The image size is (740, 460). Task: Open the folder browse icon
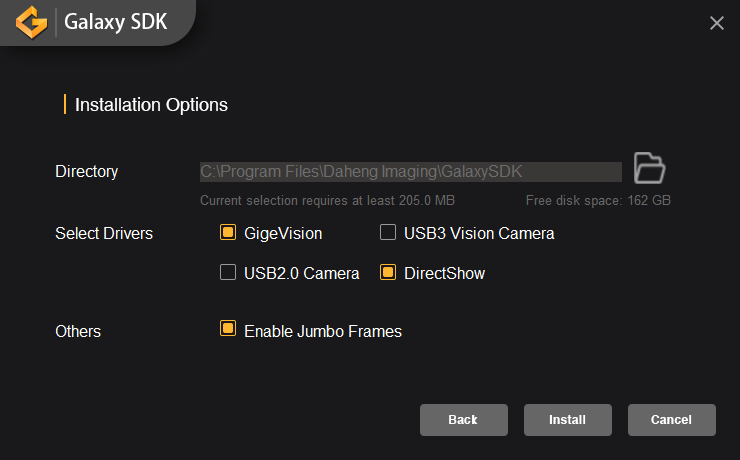point(650,168)
